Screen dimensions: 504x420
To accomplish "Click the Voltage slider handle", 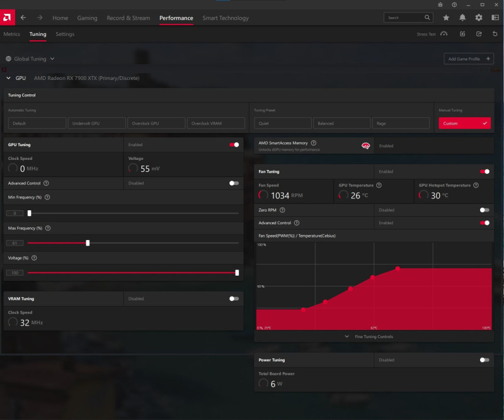I will click(237, 273).
